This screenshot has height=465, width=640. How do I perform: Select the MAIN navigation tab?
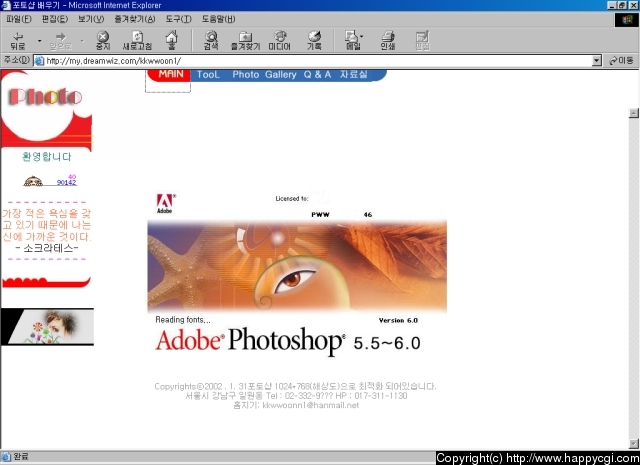(171, 74)
